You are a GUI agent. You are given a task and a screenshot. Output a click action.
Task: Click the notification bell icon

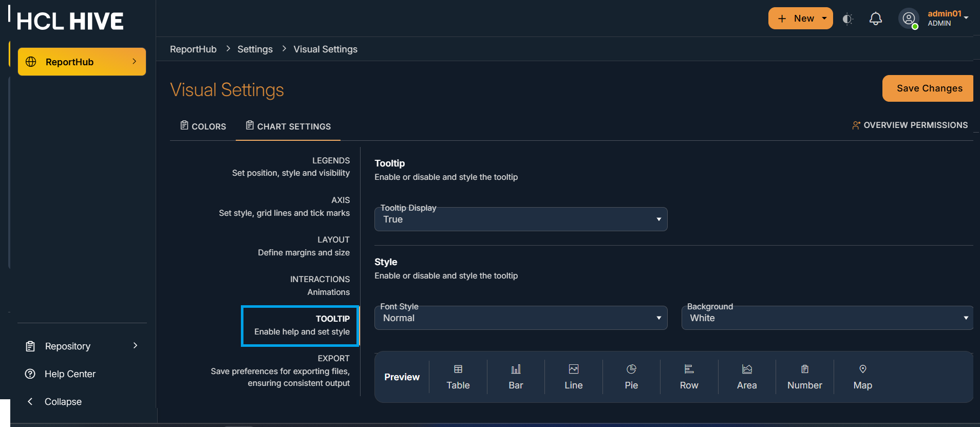[875, 19]
